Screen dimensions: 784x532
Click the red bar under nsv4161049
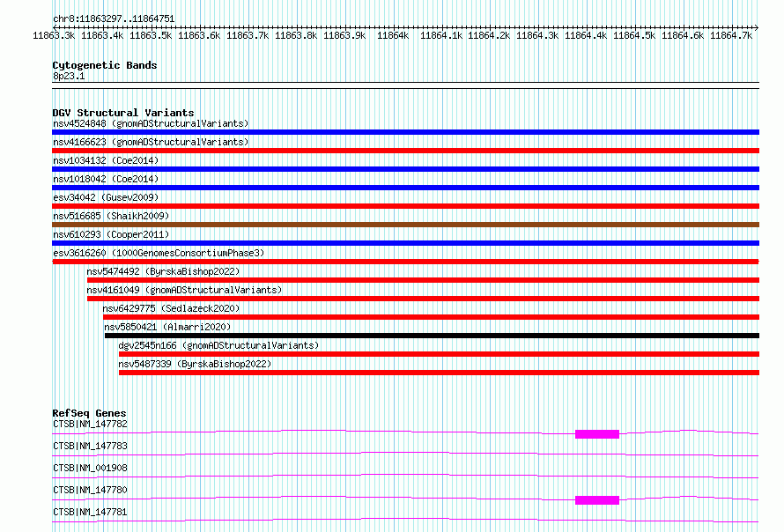[423, 299]
